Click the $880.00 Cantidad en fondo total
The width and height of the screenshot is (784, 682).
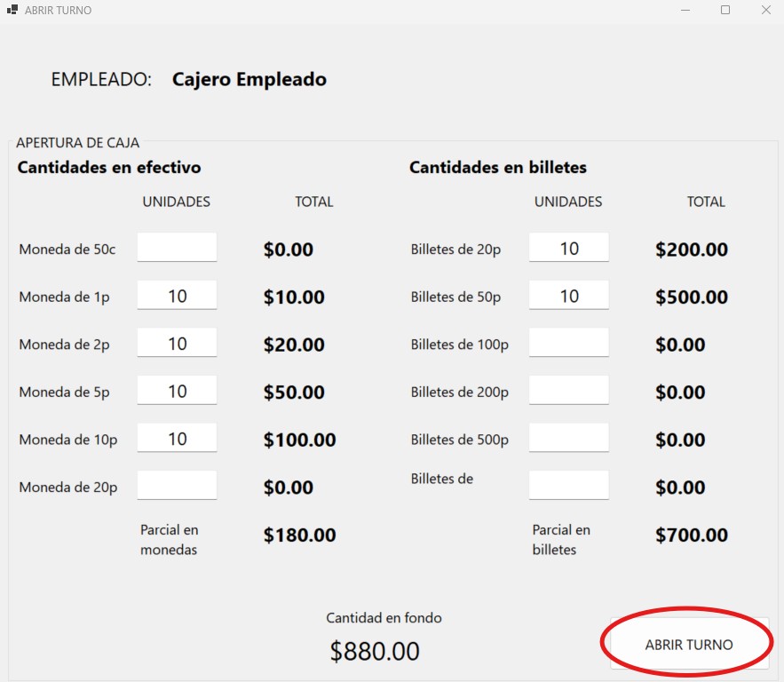pos(375,651)
